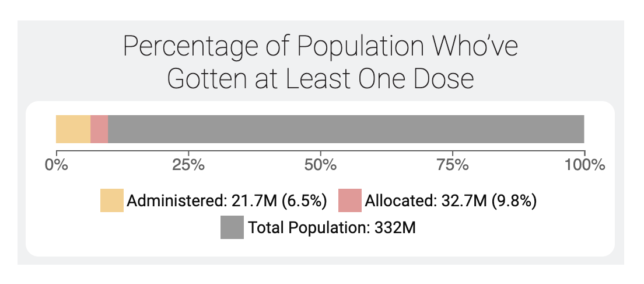Click the 50% axis label
Screen dimensions: 644x284
(x=320, y=164)
